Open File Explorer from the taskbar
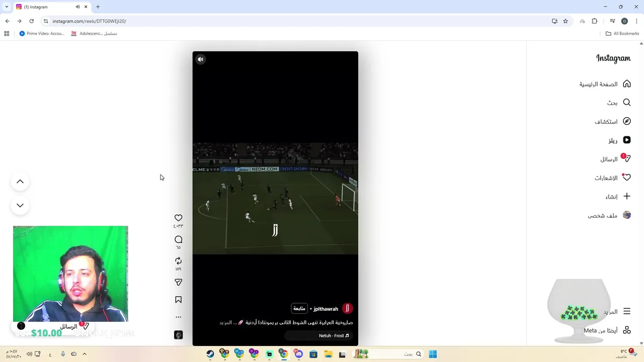Image resolution: width=644 pixels, height=362 pixels. click(x=328, y=354)
